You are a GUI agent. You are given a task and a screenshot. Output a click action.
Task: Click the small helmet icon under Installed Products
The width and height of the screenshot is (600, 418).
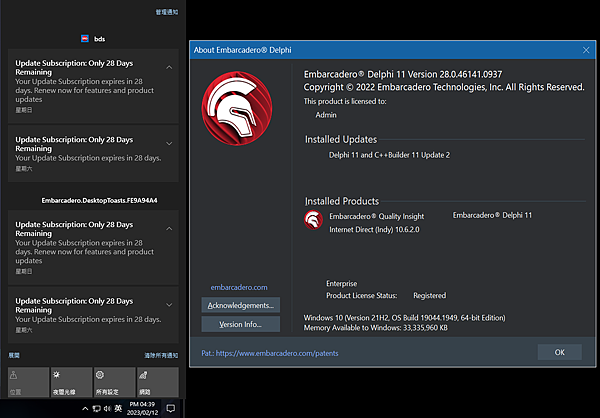[x=313, y=220]
